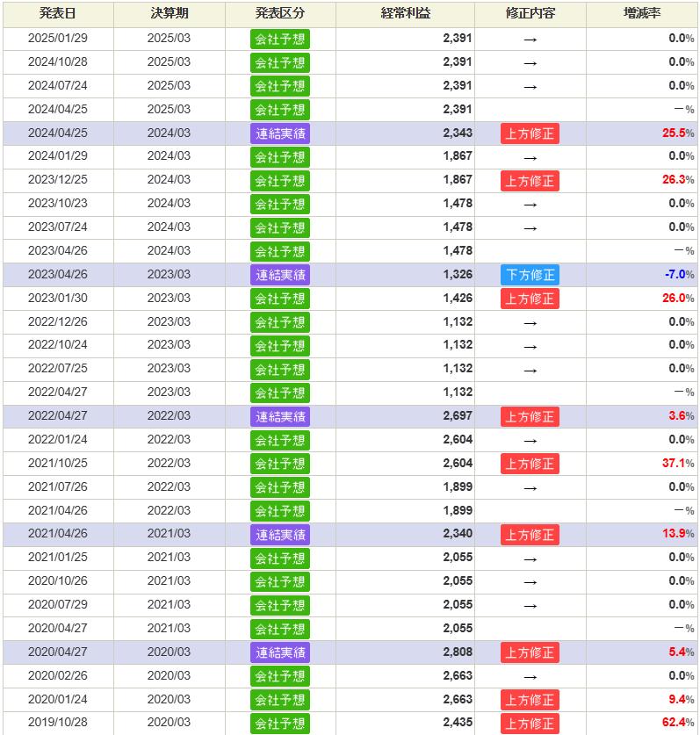Click the blue 下方修正 badge
This screenshot has width=700, height=735.
pos(530,275)
